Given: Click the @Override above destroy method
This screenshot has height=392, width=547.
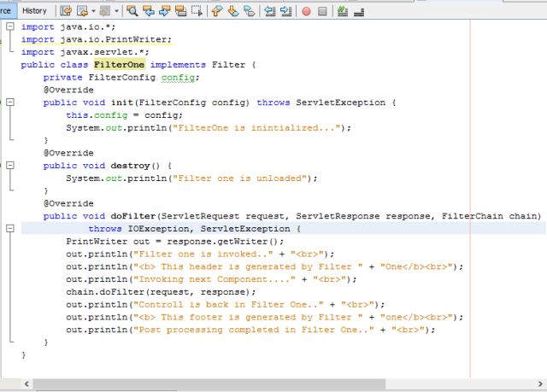Looking at the screenshot, I should (x=68, y=153).
